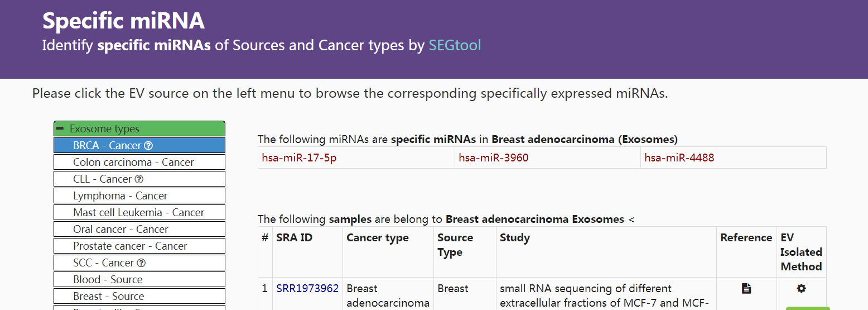Viewport: 868px width, 310px height.
Task: Select Lymphoma - Cancer menu entry
Action: [139, 196]
